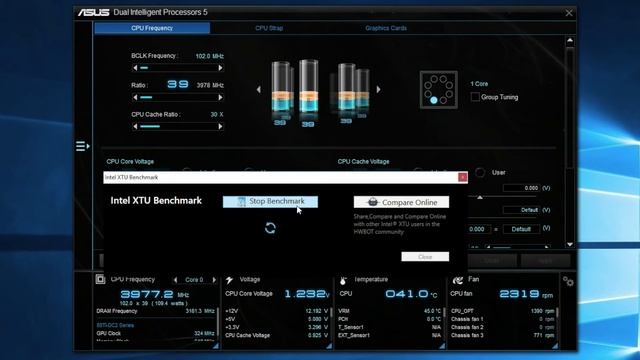Click the CPU_OPT fan row
This screenshot has height=360, width=640.
tap(502, 311)
